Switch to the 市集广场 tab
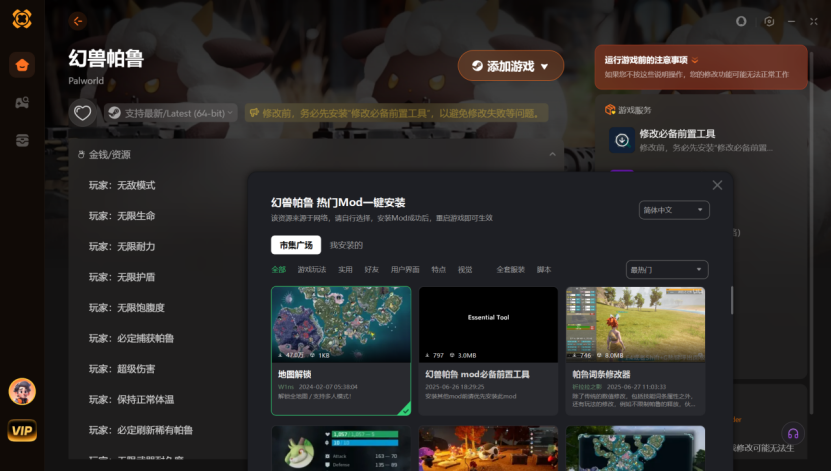The width and height of the screenshot is (831, 471). click(x=296, y=245)
